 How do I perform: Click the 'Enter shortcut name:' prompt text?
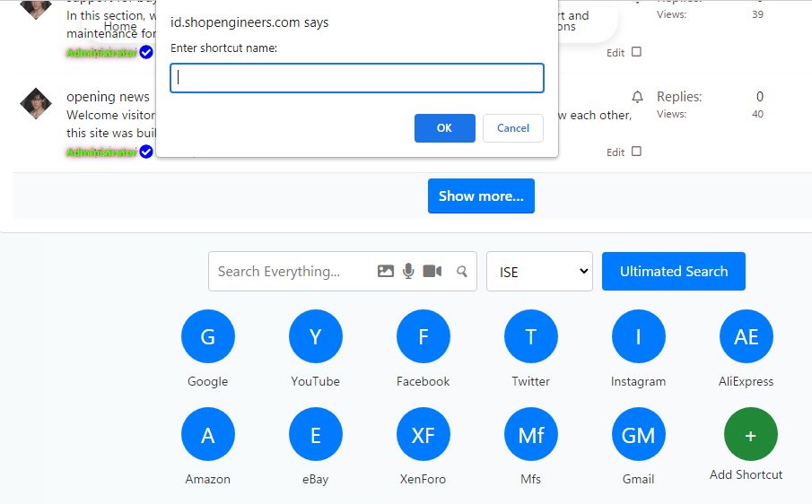coord(223,48)
